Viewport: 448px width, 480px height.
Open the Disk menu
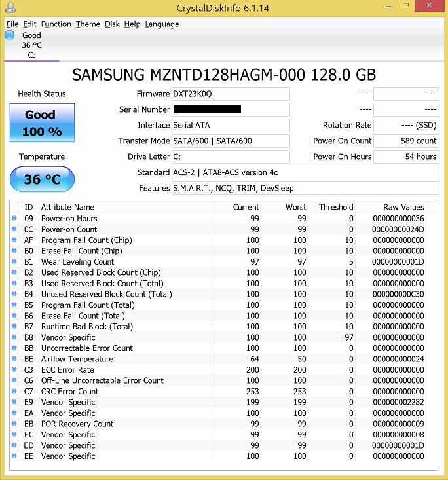(x=112, y=24)
